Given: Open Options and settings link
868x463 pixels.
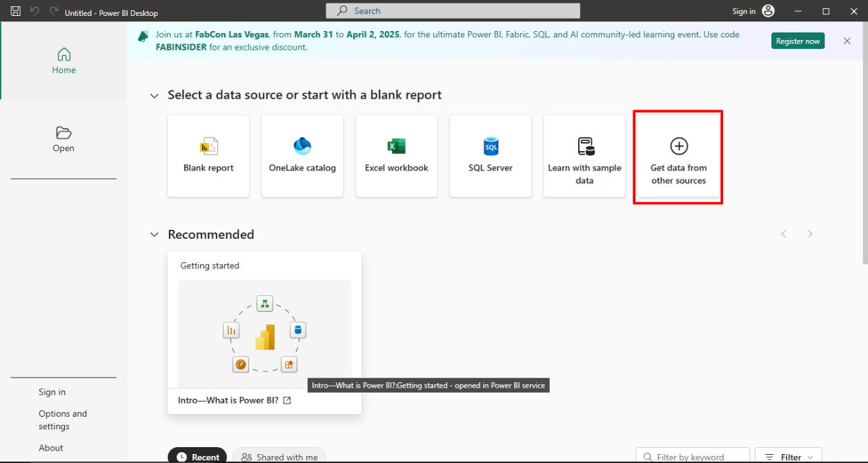Looking at the screenshot, I should [x=63, y=420].
